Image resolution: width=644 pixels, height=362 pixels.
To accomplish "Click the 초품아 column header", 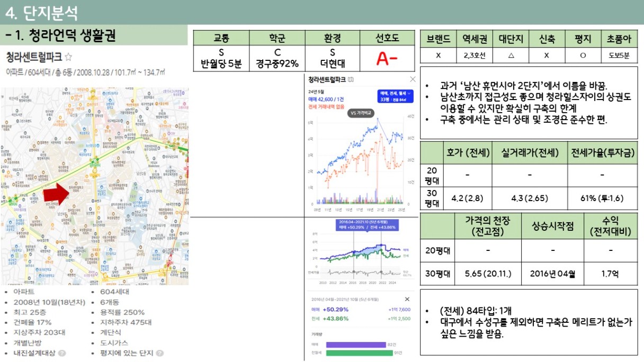I will [619, 39].
